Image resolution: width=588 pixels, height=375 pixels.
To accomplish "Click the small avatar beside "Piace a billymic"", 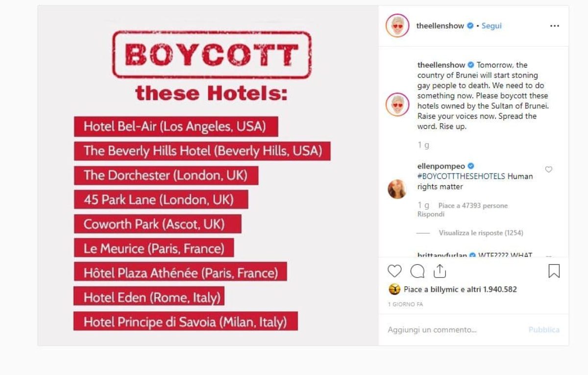I will 394,289.
